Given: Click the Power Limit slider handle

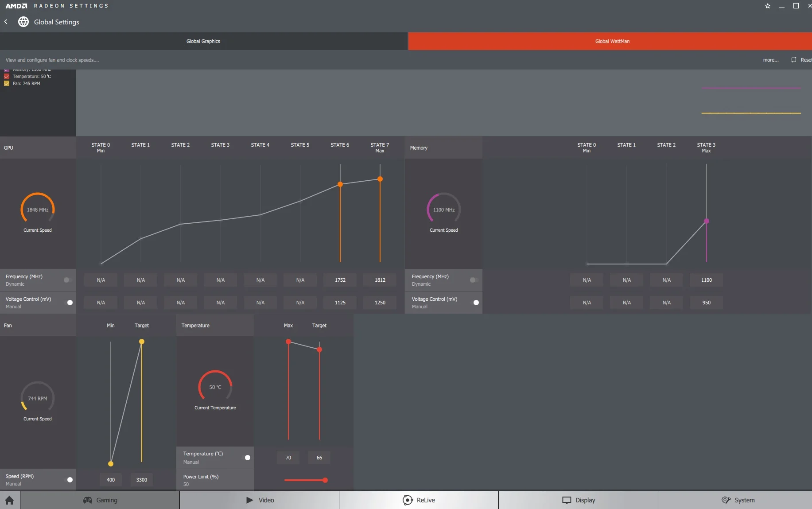Looking at the screenshot, I should click(325, 480).
